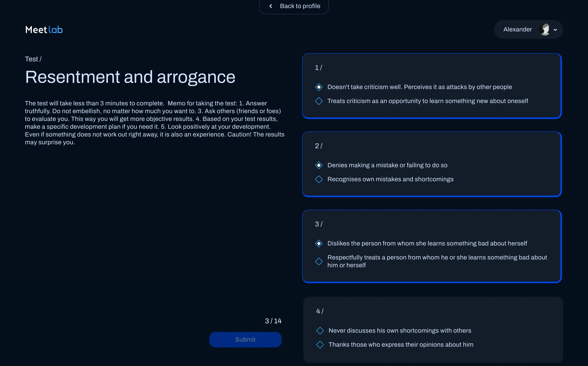Click selected diamond for "Doesn't take criticism well"
Image resolution: width=588 pixels, height=366 pixels.
click(319, 87)
